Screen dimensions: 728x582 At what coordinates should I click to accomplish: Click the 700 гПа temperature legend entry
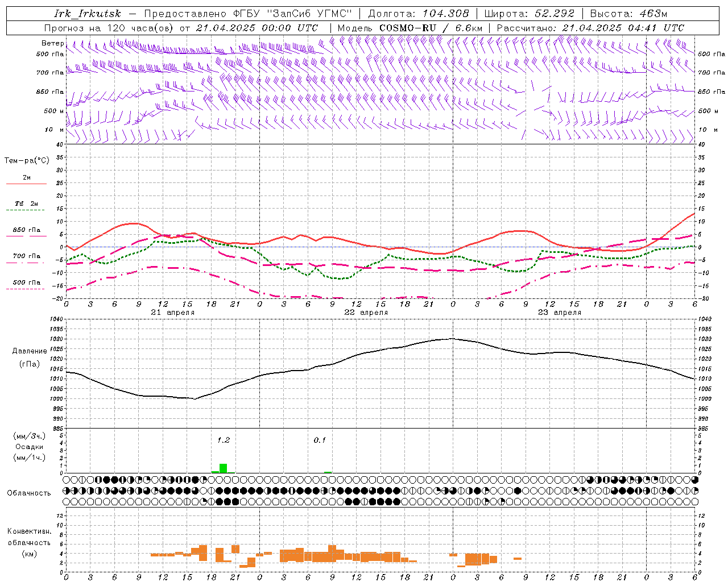pos(26,256)
